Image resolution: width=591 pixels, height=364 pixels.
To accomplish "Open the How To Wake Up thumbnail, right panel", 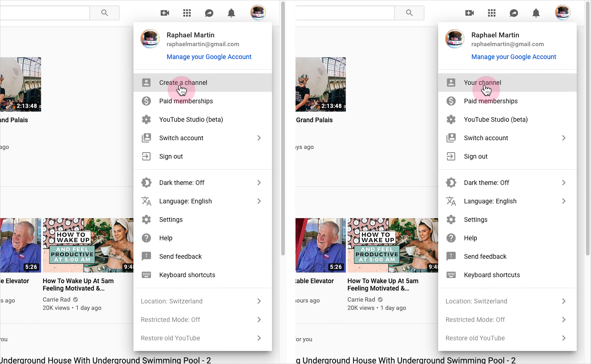I will 393,245.
